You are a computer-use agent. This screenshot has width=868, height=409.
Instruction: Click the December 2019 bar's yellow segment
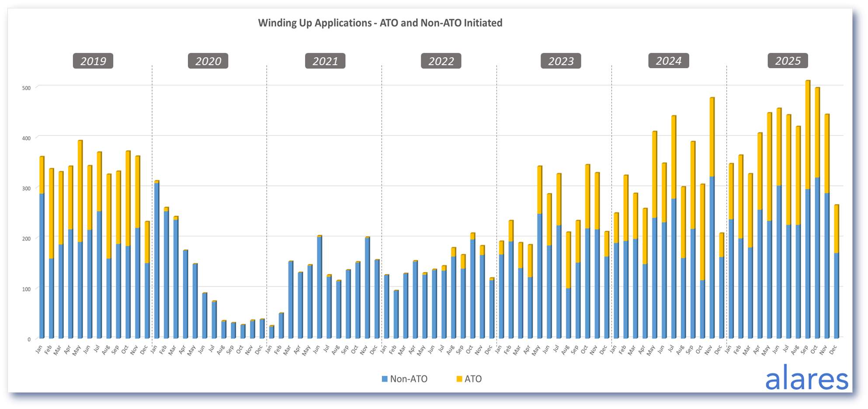tap(147, 243)
